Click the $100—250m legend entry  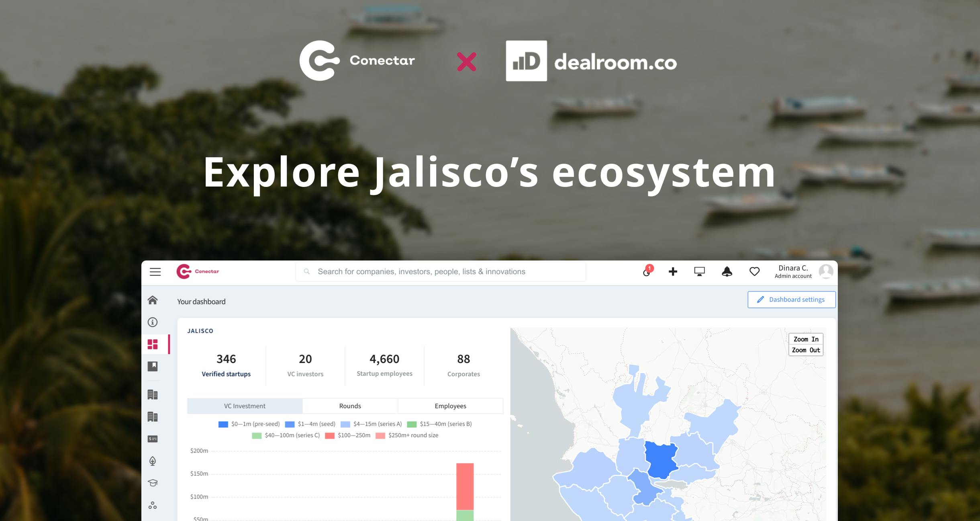point(353,435)
